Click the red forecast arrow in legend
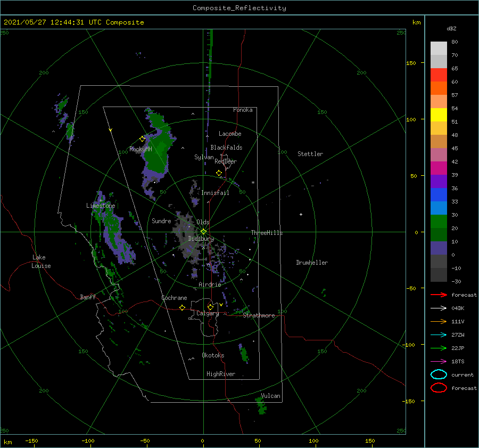Image resolution: width=479 pixels, height=448 pixels. [439, 295]
